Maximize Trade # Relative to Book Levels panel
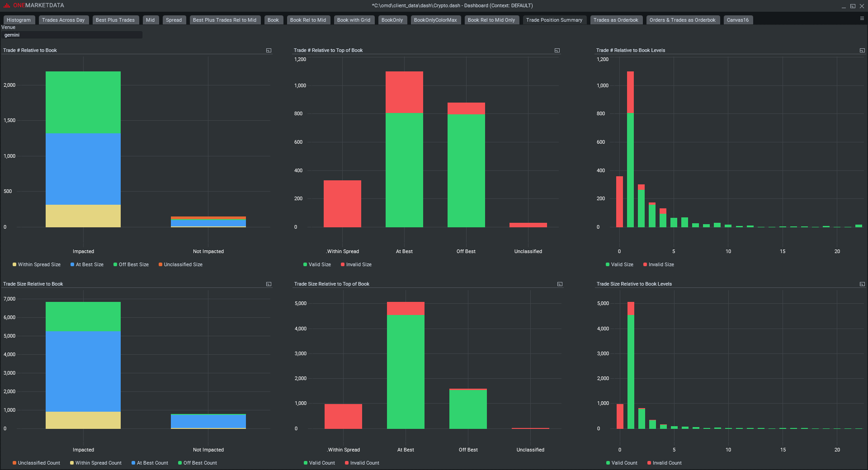Screen dimensions: 868x470 [x=862, y=51]
